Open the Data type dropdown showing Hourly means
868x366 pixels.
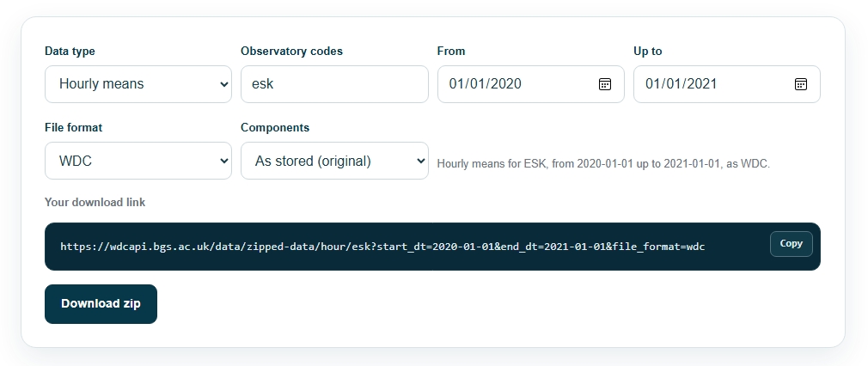point(138,84)
